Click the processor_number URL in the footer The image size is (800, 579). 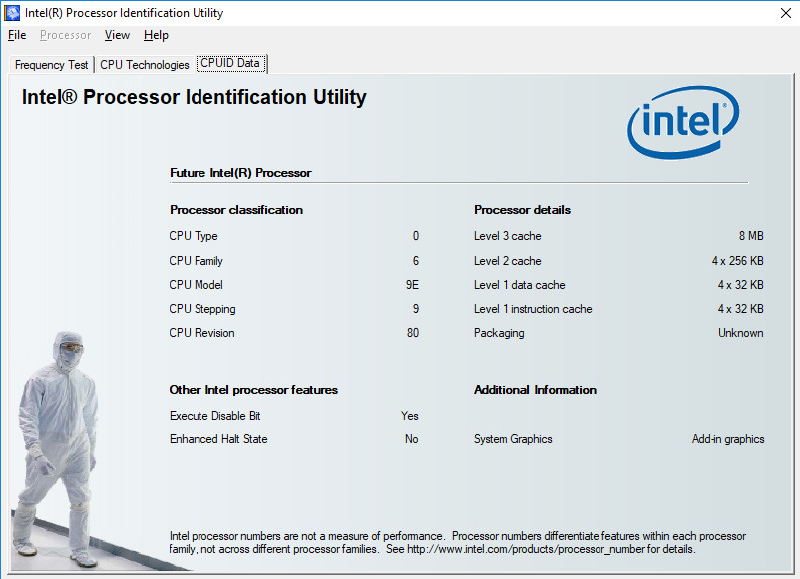point(526,549)
